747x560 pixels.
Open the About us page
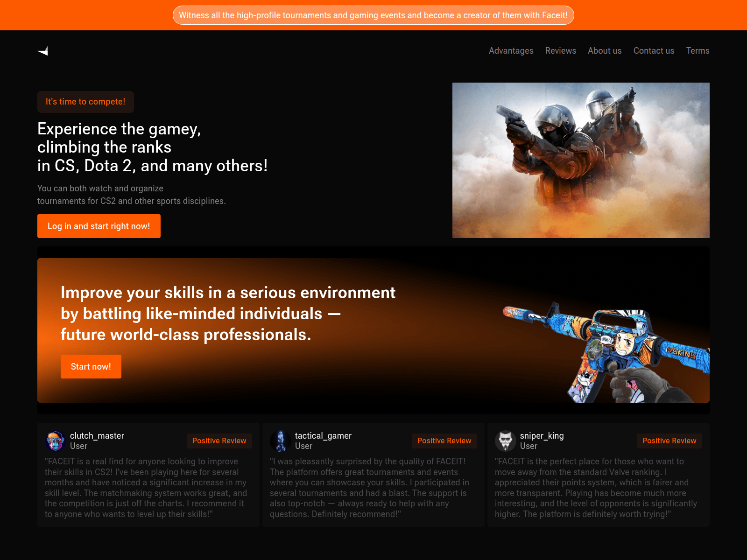tap(605, 51)
